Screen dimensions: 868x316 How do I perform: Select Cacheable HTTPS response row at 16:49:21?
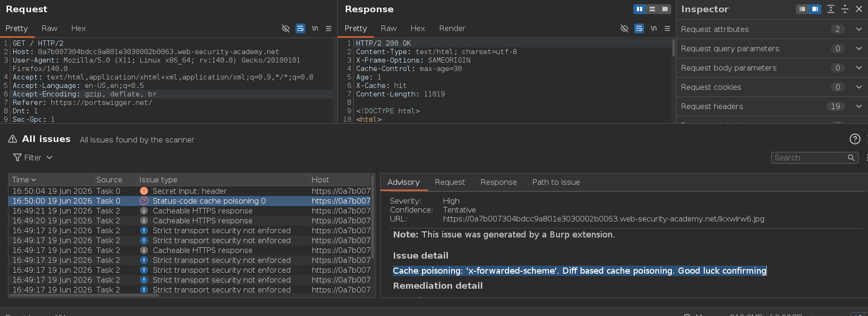(x=190, y=211)
